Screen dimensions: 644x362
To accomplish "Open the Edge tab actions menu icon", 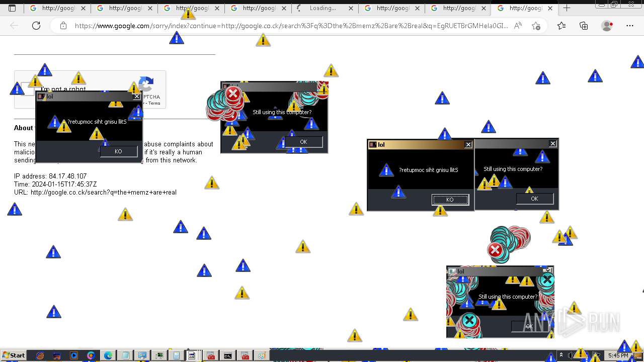I will tap(12, 8).
